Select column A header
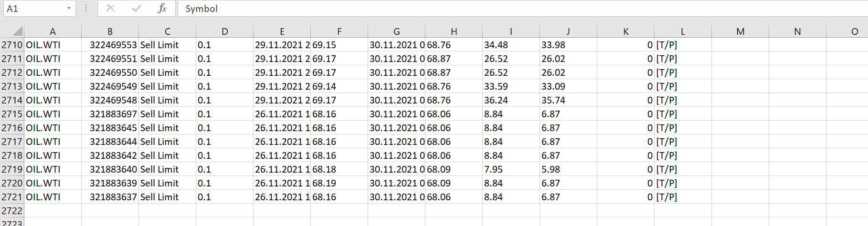 (53, 31)
